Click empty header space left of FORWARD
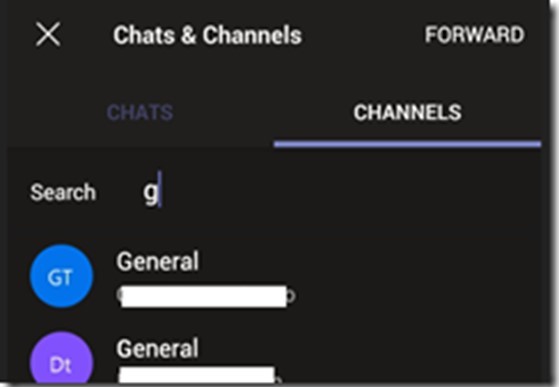This screenshot has width=559, height=387. [x=362, y=35]
